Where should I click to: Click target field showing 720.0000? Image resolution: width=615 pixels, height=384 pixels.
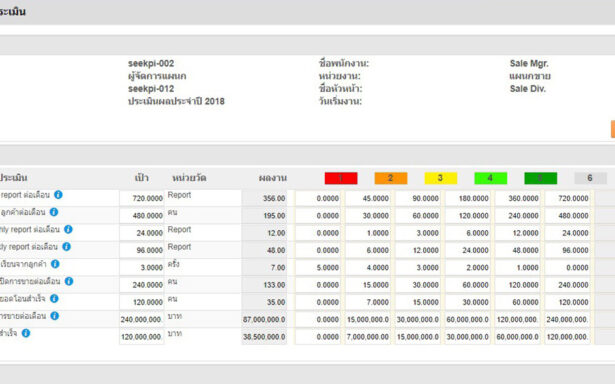pos(142,198)
